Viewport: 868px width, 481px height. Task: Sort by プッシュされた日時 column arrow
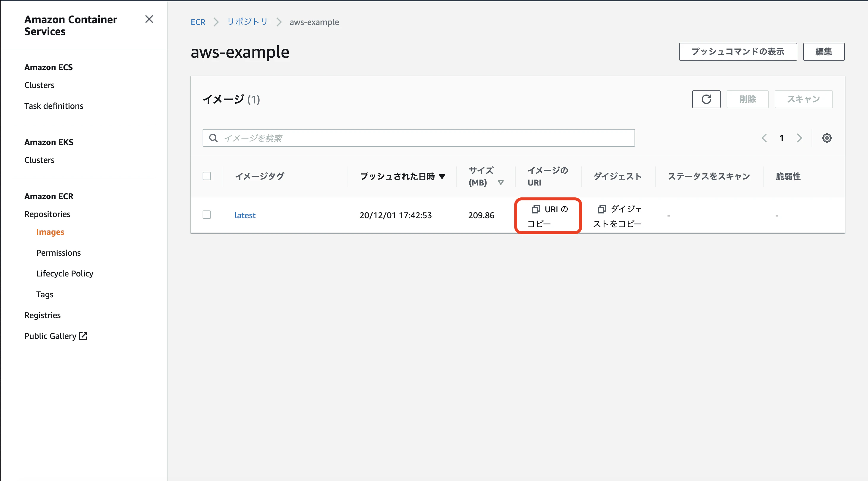point(442,176)
